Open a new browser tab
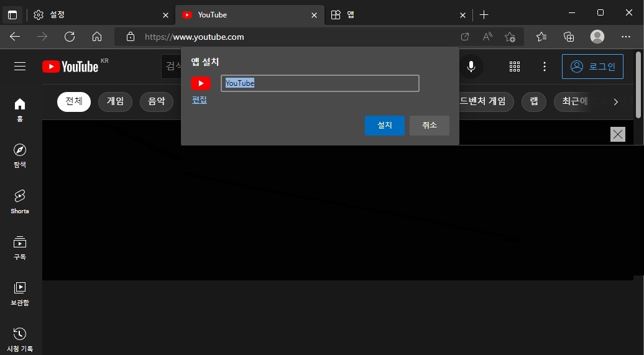 (484, 15)
